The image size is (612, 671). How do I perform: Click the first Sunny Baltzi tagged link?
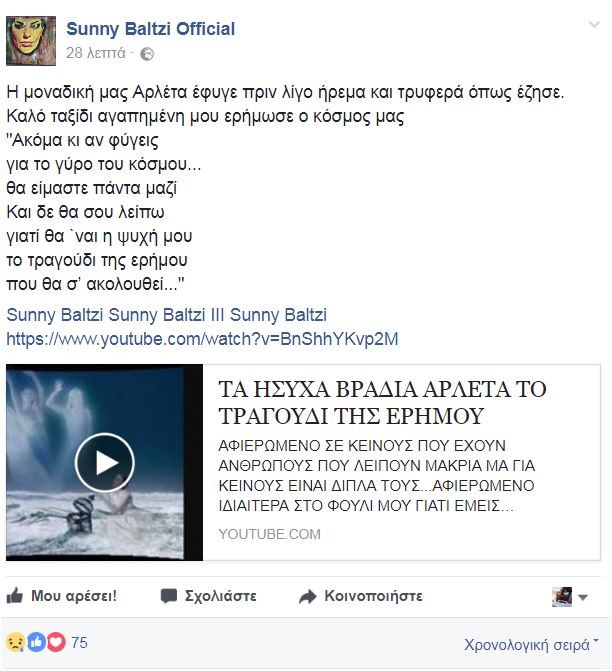[55, 315]
